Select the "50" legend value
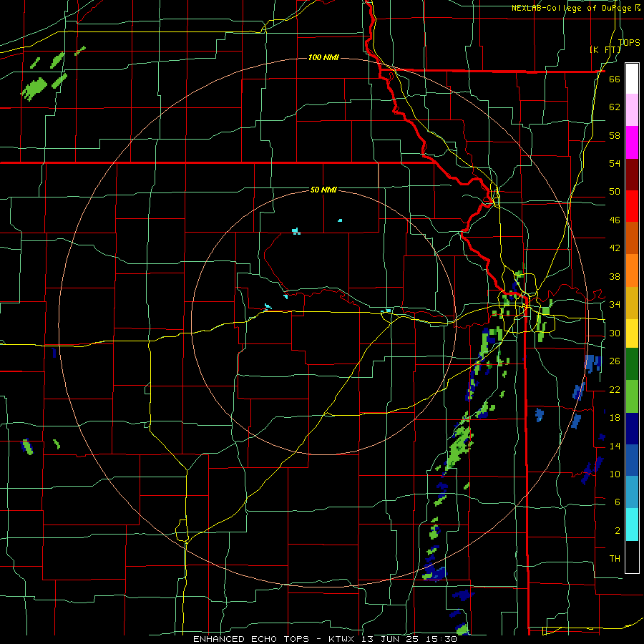The width and height of the screenshot is (644, 644). pos(615,192)
